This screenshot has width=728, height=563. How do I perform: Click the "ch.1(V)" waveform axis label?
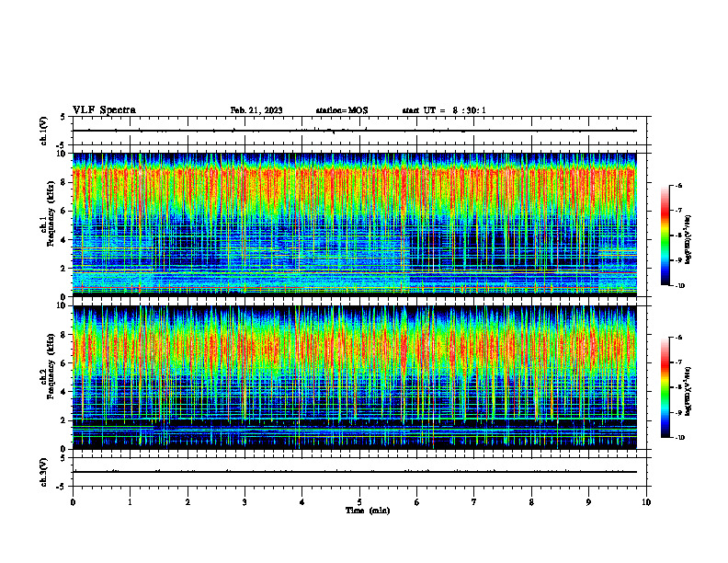click(x=43, y=131)
